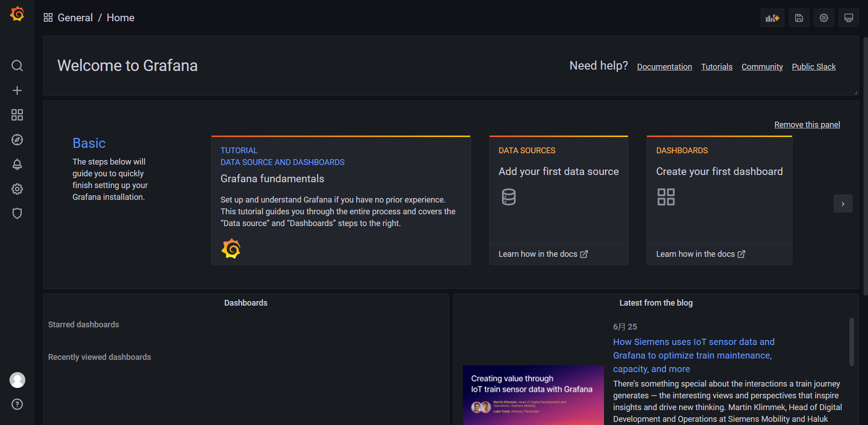Click the Grafana logo
Image resolution: width=868 pixels, height=425 pixels.
17,14
